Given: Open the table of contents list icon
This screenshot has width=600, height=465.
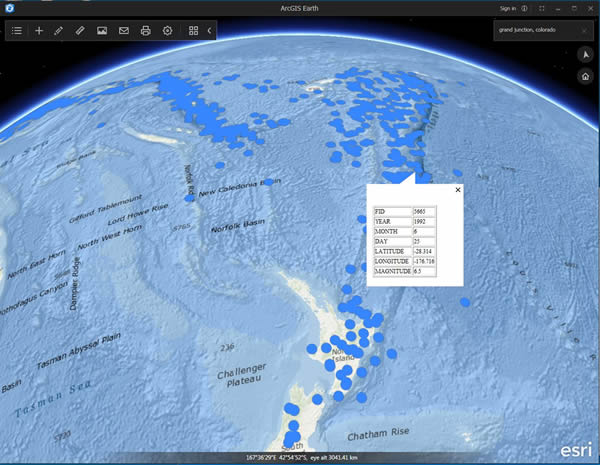Looking at the screenshot, I should 17,31.
